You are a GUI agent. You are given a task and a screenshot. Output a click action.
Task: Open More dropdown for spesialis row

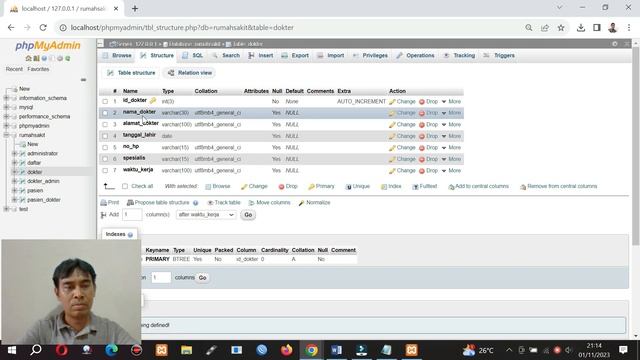[451, 159]
